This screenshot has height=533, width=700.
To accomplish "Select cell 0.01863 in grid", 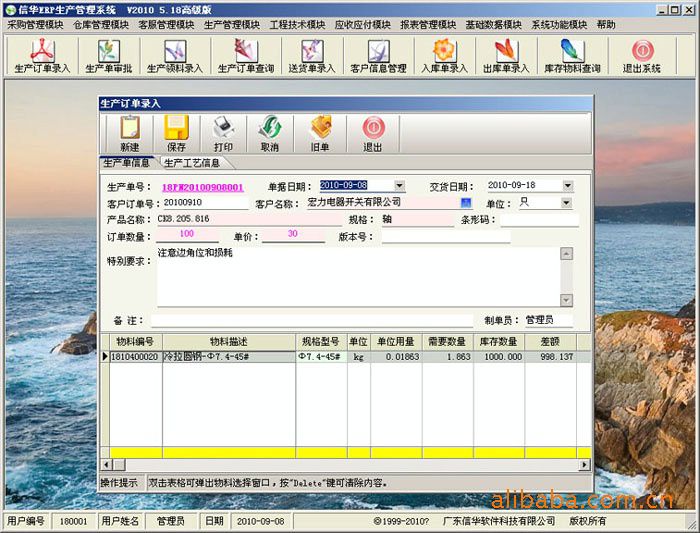I will point(396,357).
